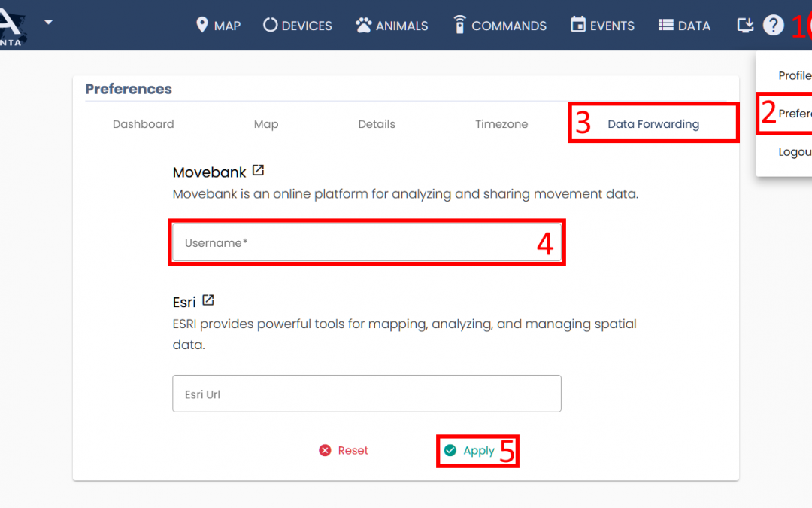
Task: Expand the dropdown arrow beside the logo
Action: coord(48,22)
